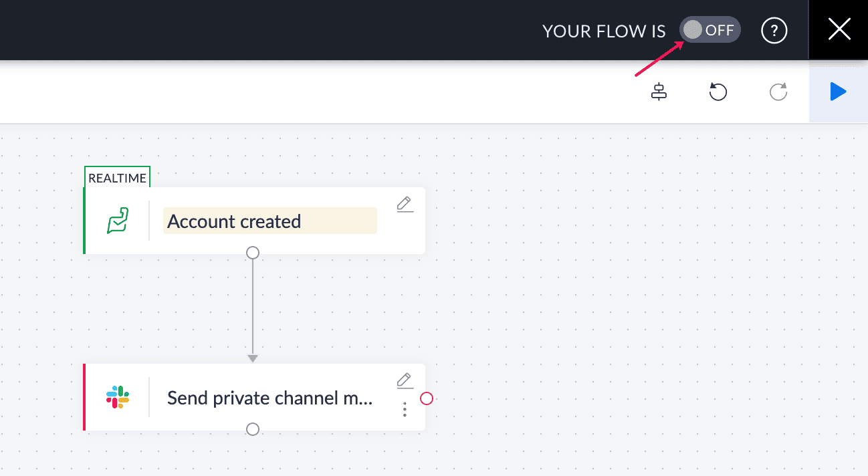This screenshot has height=476, width=868.
Task: Click the green CRM trigger icon
Action: point(118,221)
